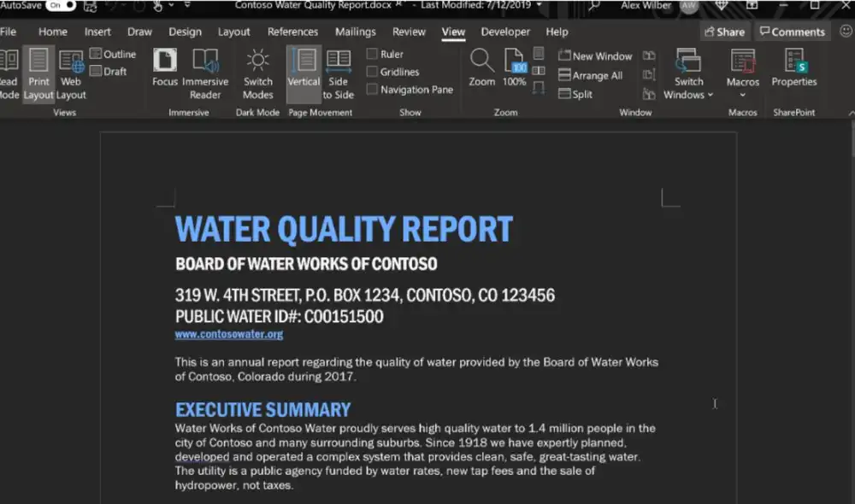
Task: Show Gridlines in the document
Action: pos(374,71)
